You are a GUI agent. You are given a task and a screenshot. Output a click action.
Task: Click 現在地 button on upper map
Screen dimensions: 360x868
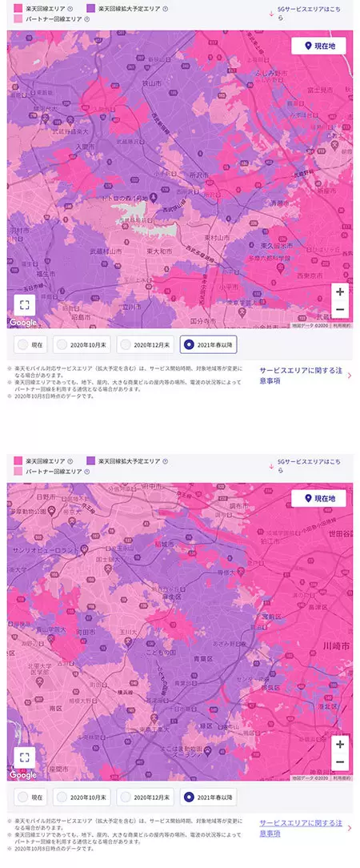pyautogui.click(x=319, y=46)
